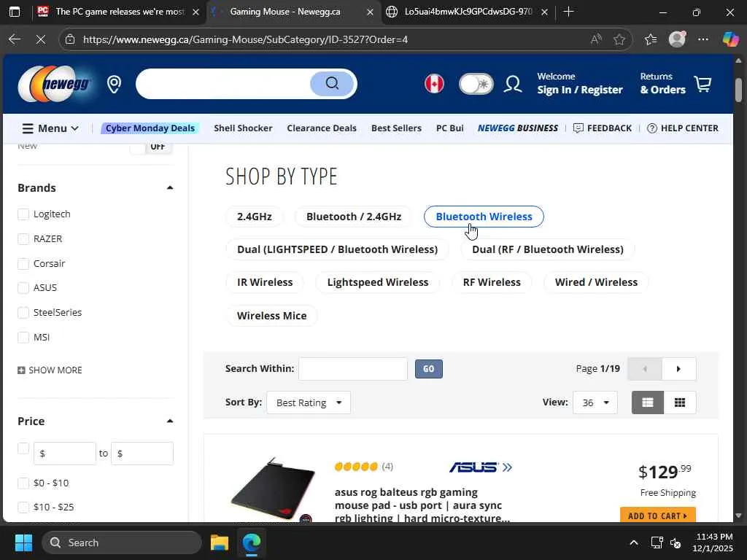Click the Search Within text field

click(353, 369)
